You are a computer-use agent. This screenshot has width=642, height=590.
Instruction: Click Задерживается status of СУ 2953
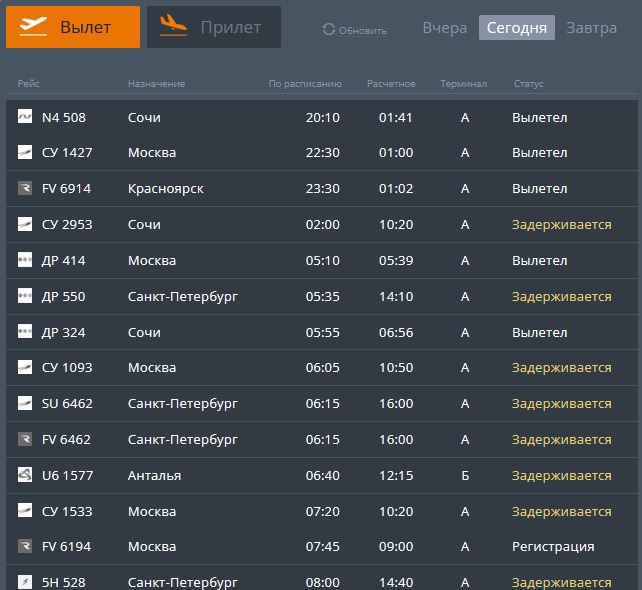click(x=562, y=225)
